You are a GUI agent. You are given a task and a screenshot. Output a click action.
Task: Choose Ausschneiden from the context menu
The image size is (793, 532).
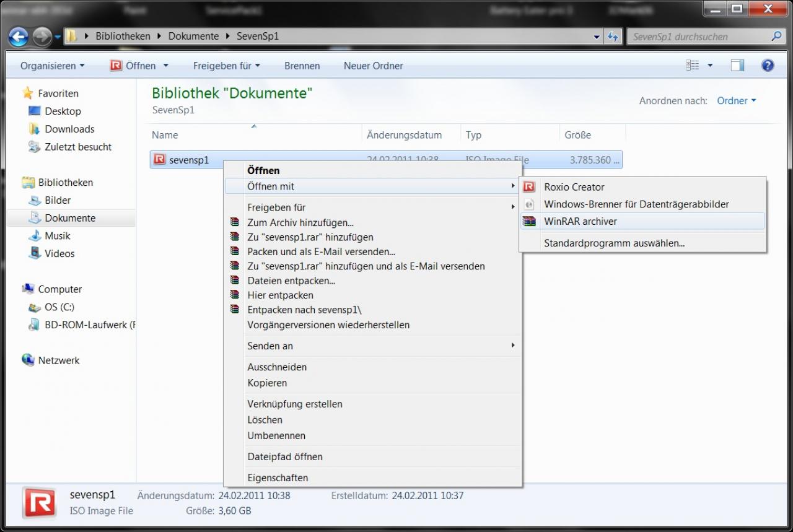coord(373,367)
